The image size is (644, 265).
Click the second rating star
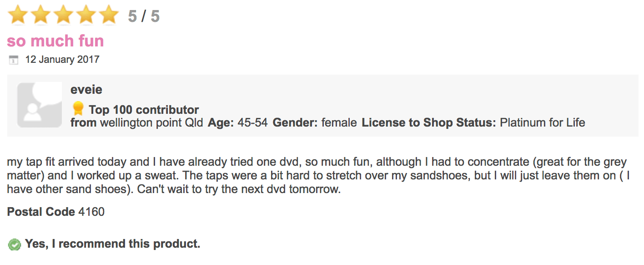[x=41, y=15]
